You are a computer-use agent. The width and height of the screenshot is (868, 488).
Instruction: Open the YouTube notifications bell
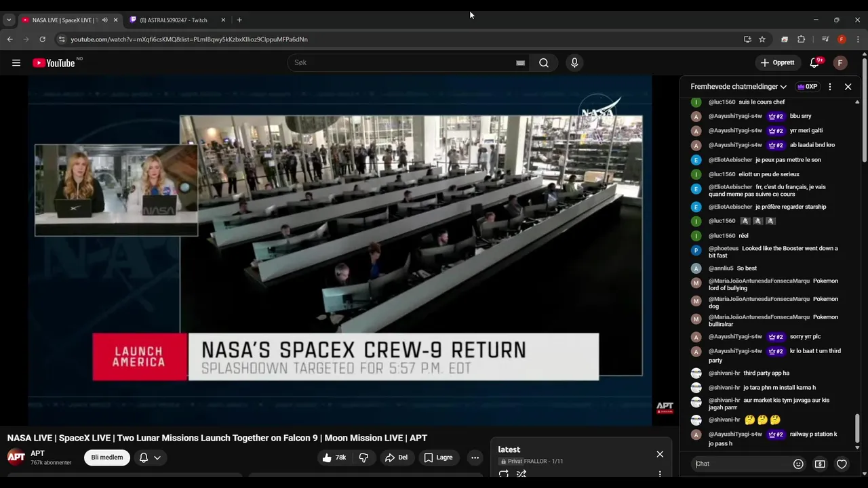pos(814,63)
